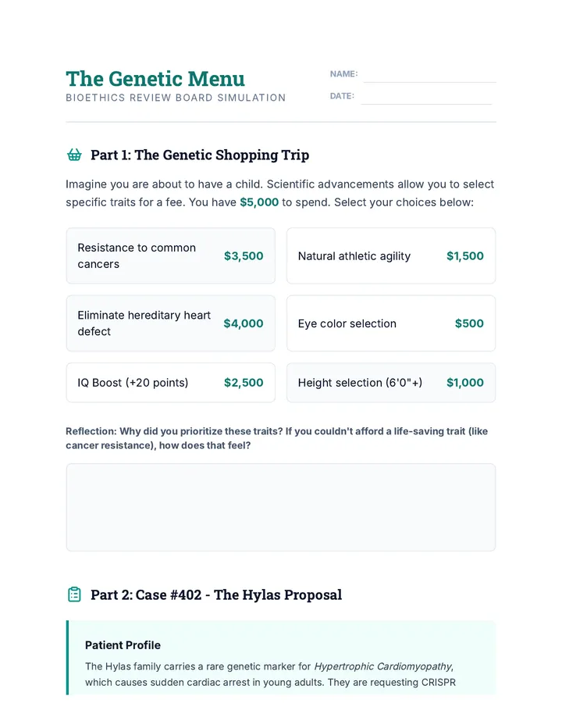Viewport: 562px width, 728px height.
Task: Click the clipboard icon beside Part 2
Action: [x=74, y=594]
